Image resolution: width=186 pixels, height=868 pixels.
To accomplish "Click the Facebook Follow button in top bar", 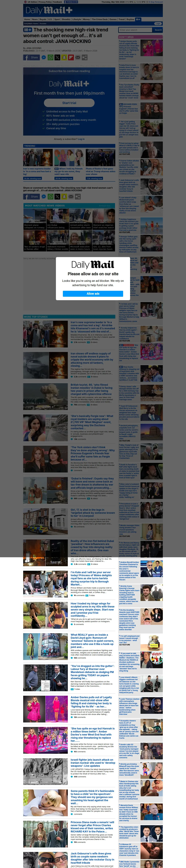I will pos(72,2).
